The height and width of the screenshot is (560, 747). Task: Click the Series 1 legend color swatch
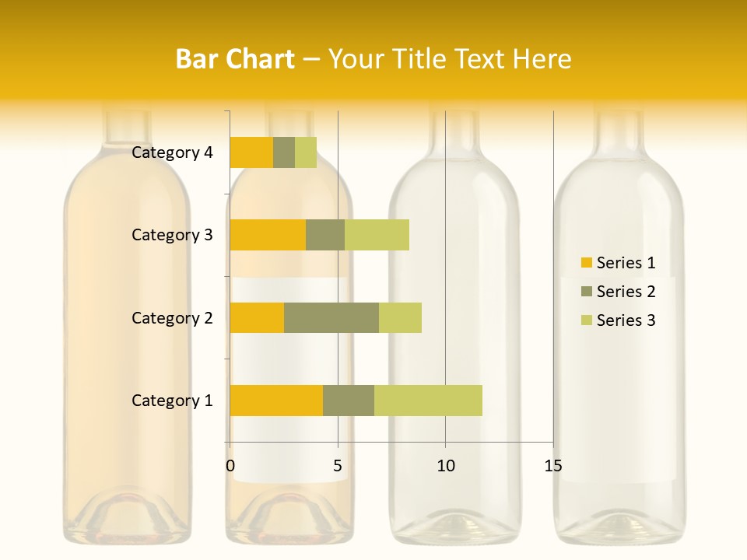point(586,263)
